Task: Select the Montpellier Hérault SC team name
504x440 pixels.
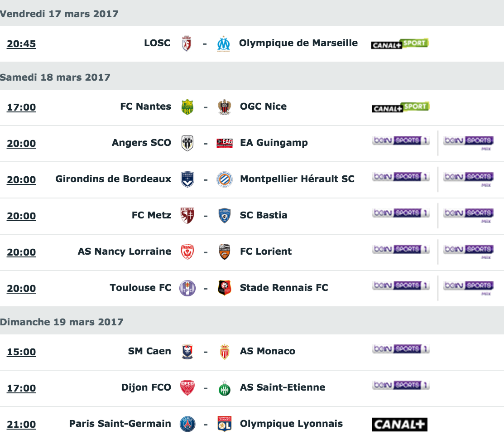Action: pos(298,179)
